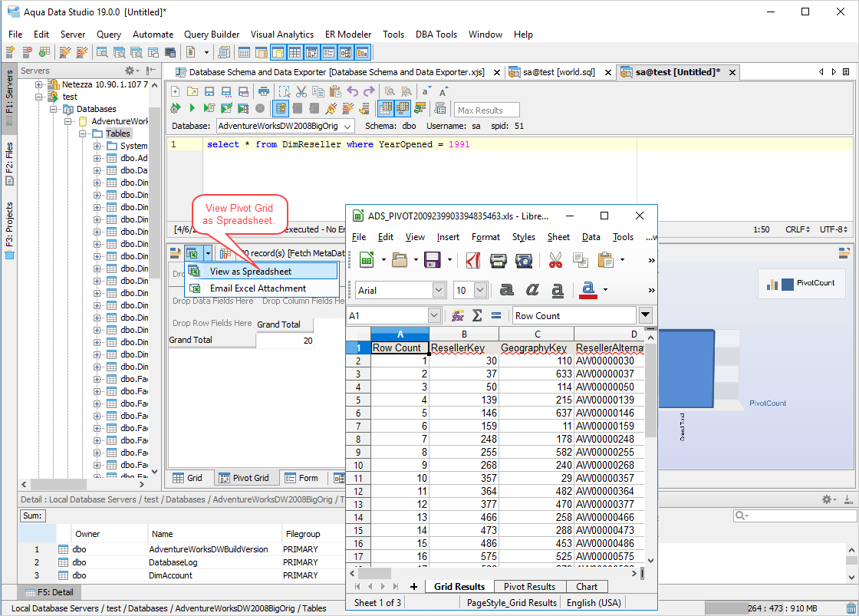The image size is (859, 616).
Task: Collapse the Databases tree node
Action: (x=53, y=109)
